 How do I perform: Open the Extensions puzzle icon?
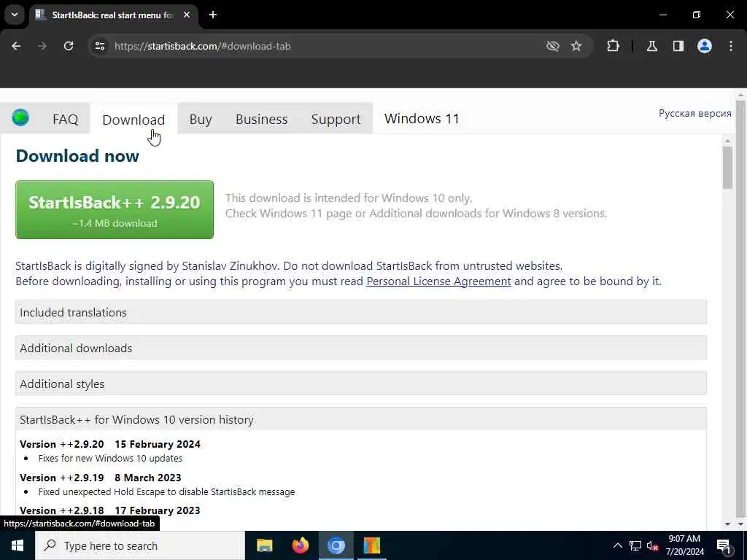613,46
